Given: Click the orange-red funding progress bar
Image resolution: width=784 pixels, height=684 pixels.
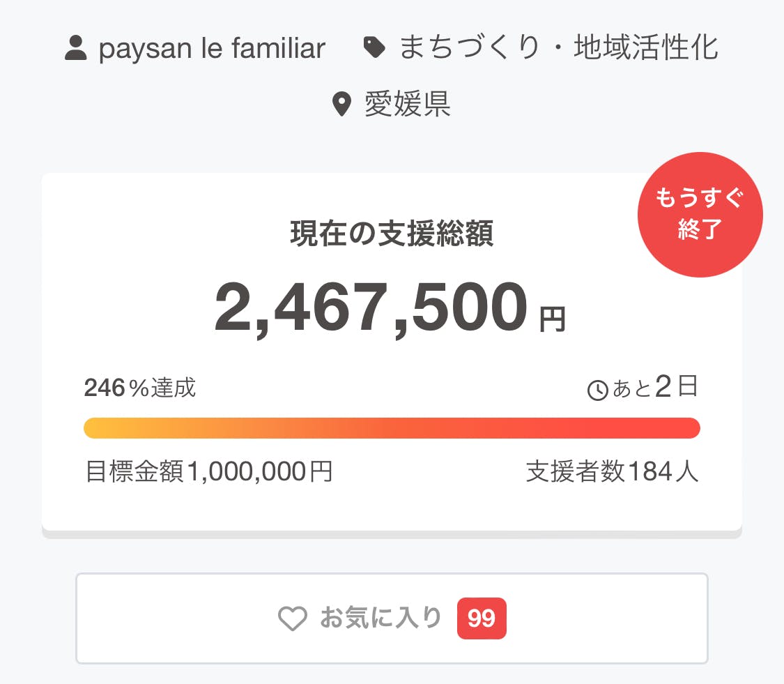Looking at the screenshot, I should pyautogui.click(x=392, y=428).
